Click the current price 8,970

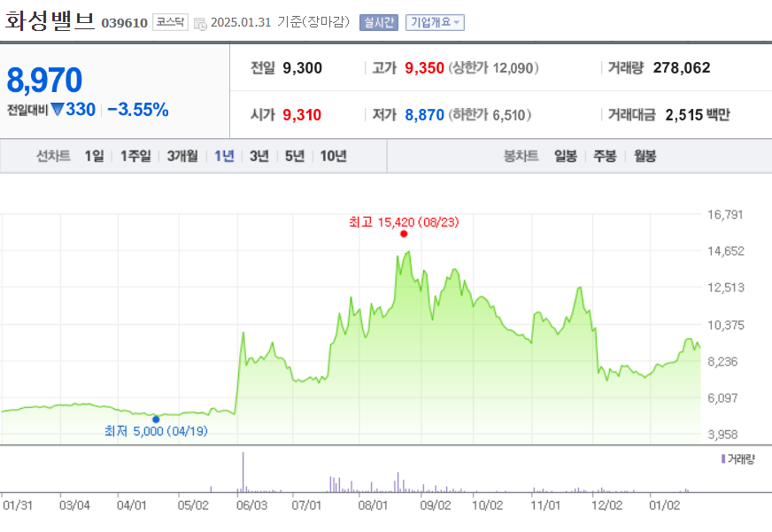(44, 80)
